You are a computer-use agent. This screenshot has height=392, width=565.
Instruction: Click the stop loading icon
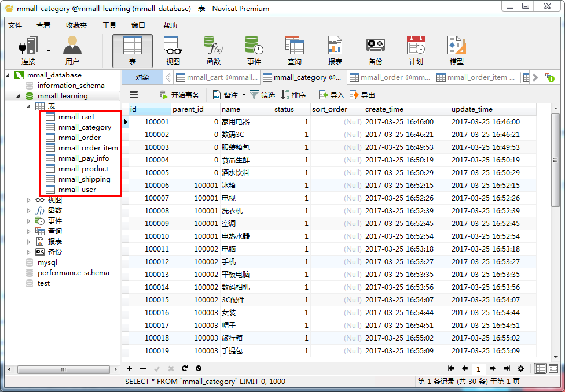pyautogui.click(x=198, y=368)
